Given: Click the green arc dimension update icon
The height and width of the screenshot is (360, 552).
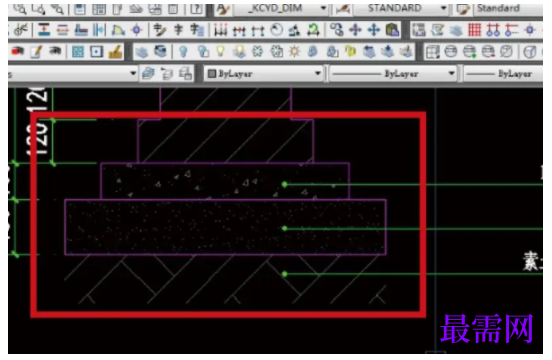Looking at the screenshot, I should pos(313,31).
